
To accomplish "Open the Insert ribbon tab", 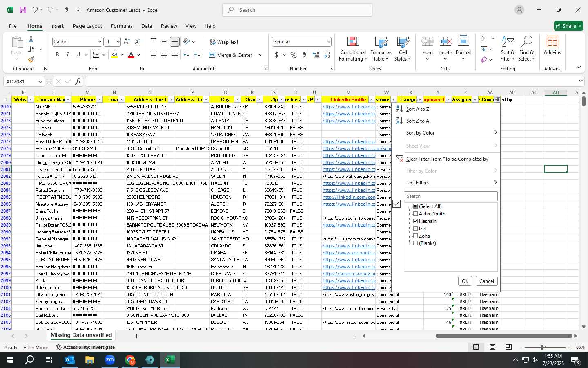I will [x=57, y=26].
